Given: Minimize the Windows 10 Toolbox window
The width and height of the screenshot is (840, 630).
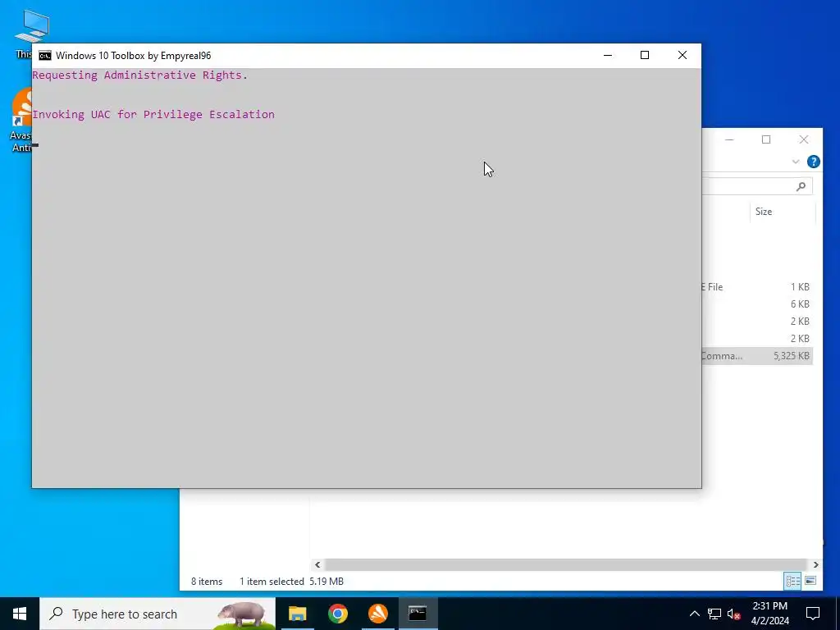Looking at the screenshot, I should pyautogui.click(x=608, y=55).
